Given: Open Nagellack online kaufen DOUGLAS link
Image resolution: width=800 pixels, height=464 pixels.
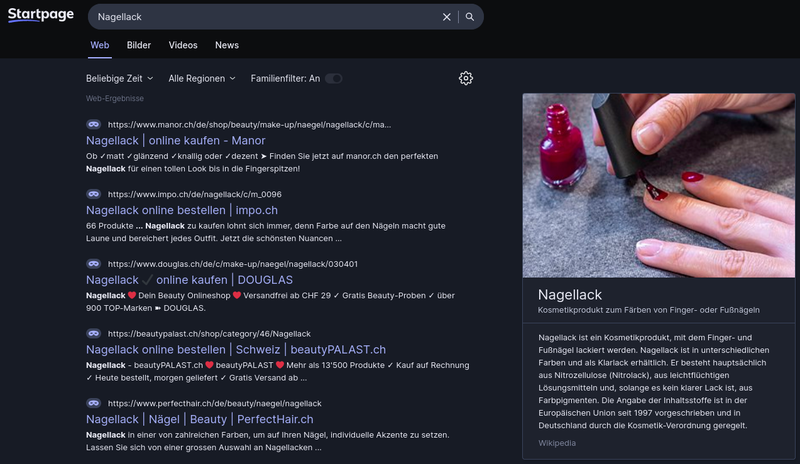Looking at the screenshot, I should 189,280.
